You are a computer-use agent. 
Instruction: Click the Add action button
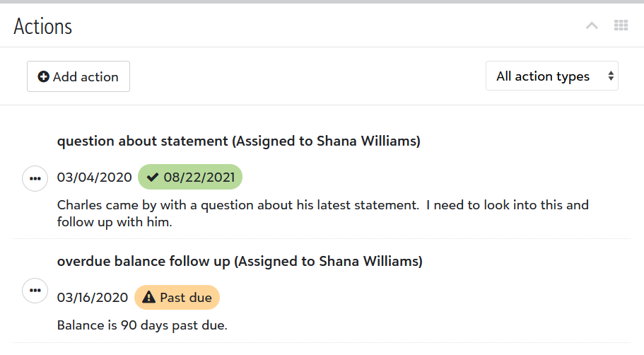pos(78,76)
